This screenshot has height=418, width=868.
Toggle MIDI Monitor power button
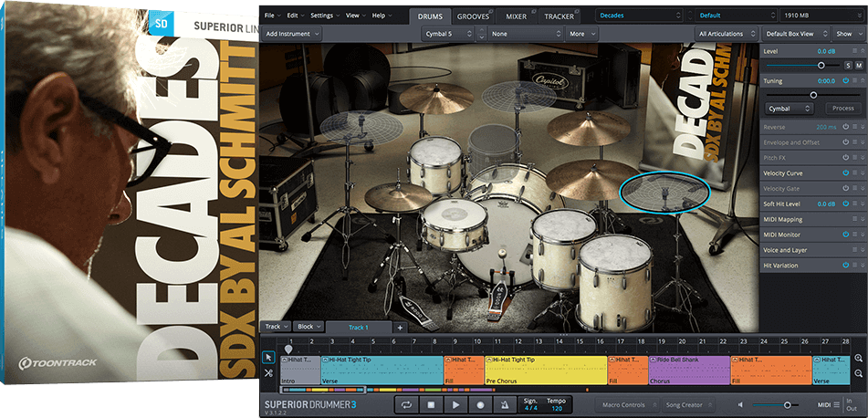point(846,235)
